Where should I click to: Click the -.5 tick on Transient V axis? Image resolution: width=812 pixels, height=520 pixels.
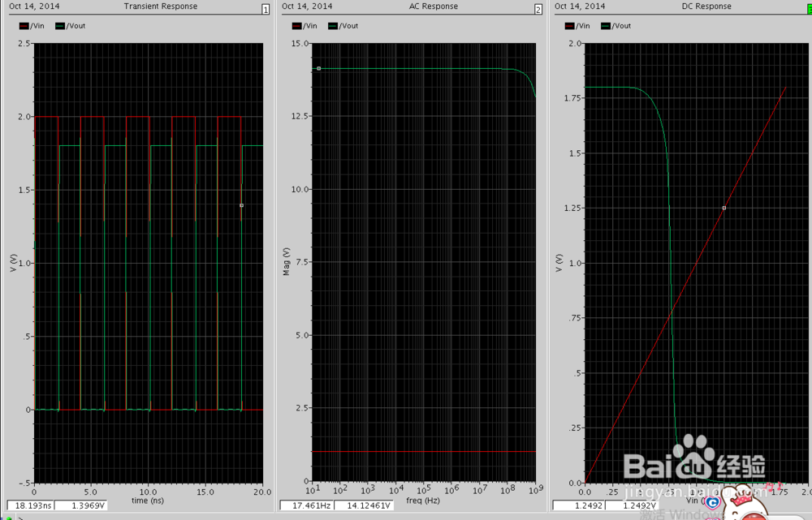(x=24, y=483)
